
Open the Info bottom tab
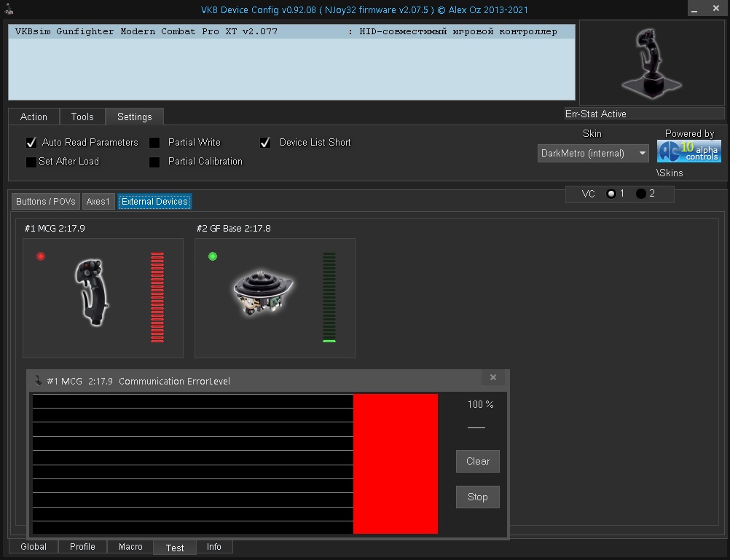pyautogui.click(x=214, y=546)
